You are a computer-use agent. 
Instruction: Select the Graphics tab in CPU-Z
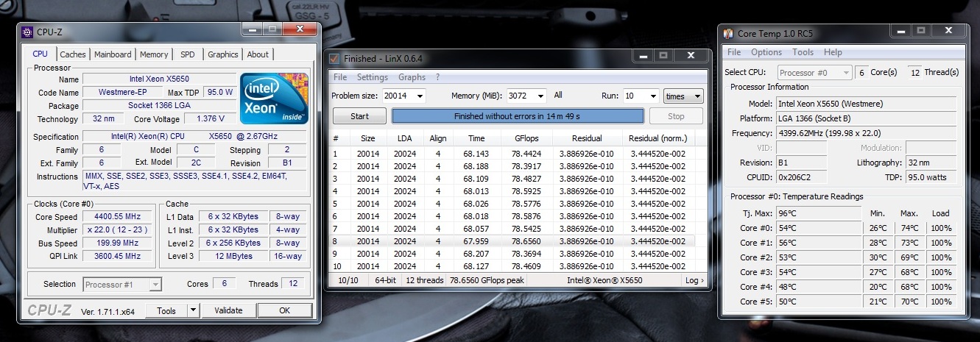[222, 54]
